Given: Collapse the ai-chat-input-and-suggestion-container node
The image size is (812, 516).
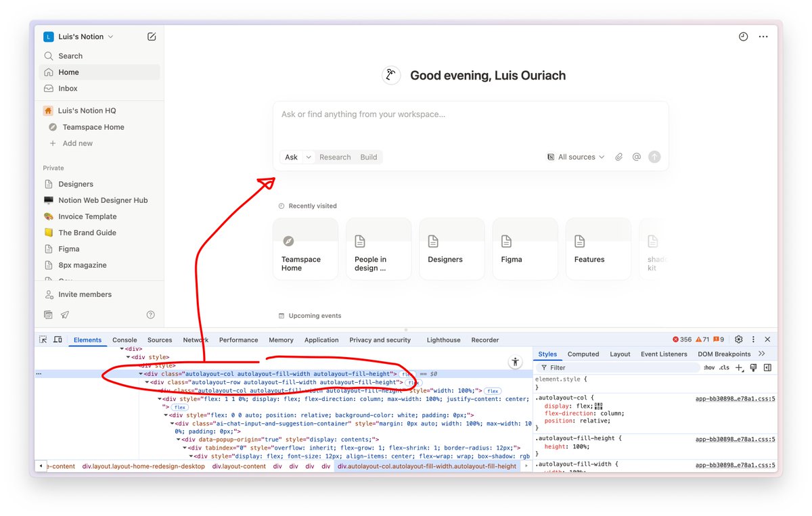Looking at the screenshot, I should tap(172, 423).
